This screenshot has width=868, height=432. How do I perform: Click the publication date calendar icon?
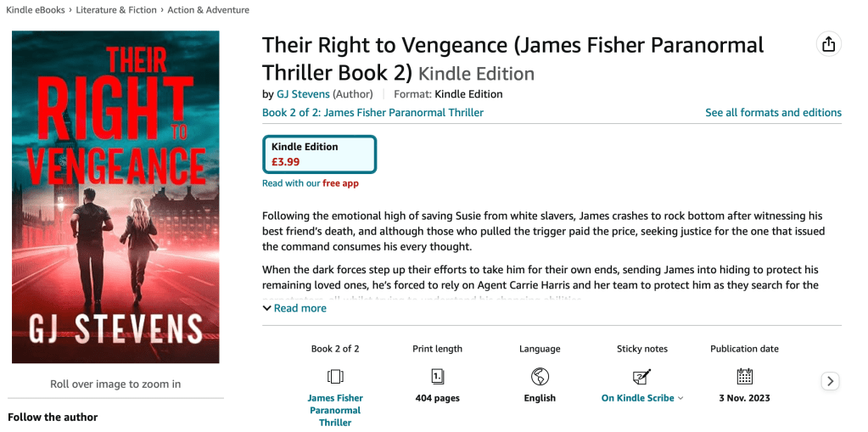(744, 376)
